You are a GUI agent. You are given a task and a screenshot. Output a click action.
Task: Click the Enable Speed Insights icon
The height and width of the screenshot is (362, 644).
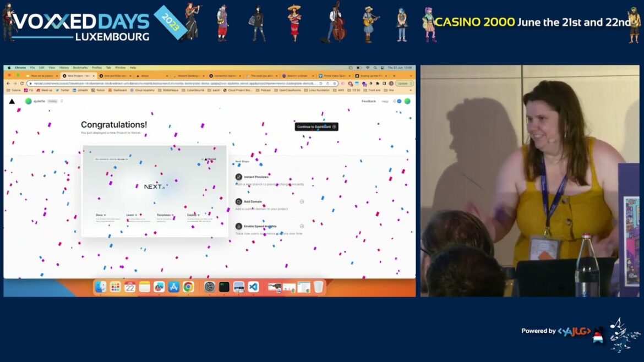[x=239, y=226]
